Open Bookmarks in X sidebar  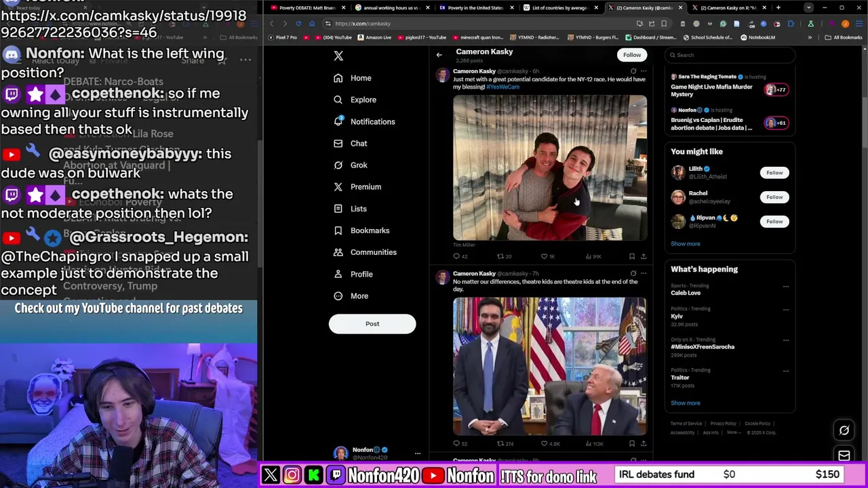361,230
